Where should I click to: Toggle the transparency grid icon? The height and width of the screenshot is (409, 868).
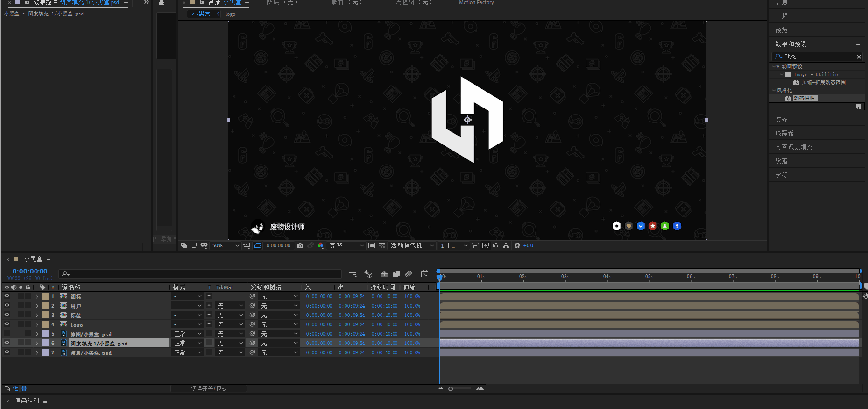pyautogui.click(x=382, y=246)
